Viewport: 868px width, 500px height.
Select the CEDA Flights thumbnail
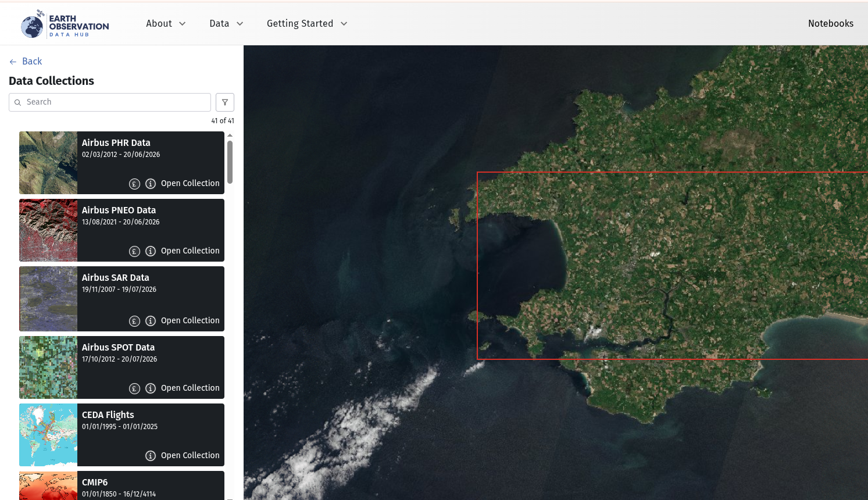(x=48, y=435)
